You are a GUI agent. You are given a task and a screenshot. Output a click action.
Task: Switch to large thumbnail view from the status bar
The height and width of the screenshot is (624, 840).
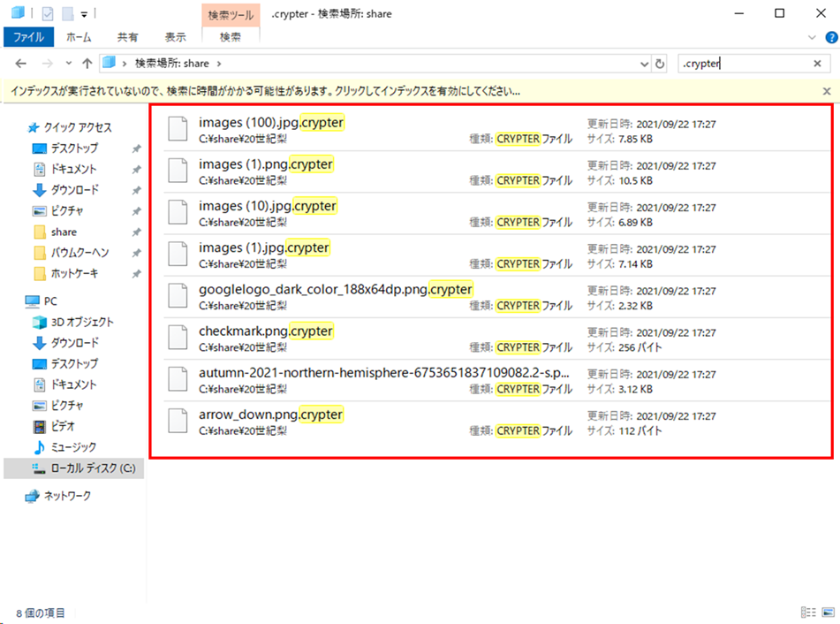pos(827,612)
